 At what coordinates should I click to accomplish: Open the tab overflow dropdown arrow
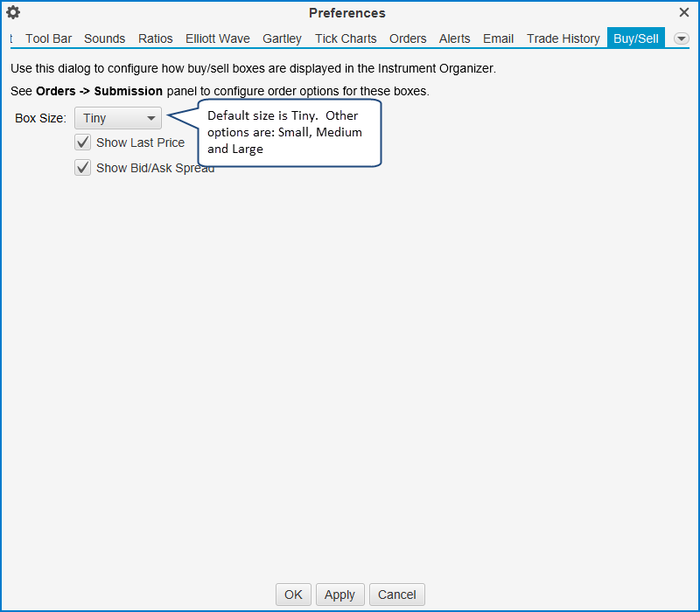pos(681,38)
